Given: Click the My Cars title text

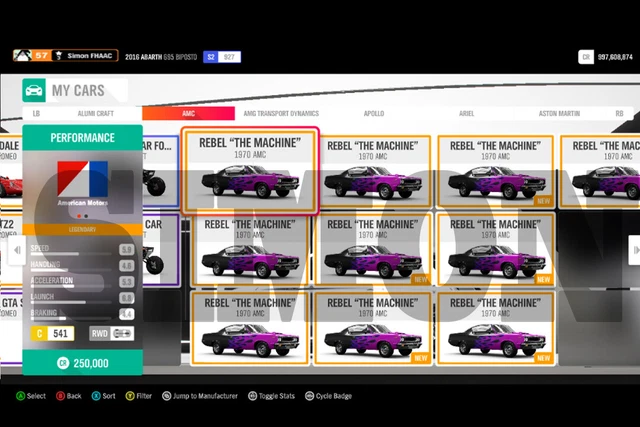Looking at the screenshot, I should click(78, 91).
